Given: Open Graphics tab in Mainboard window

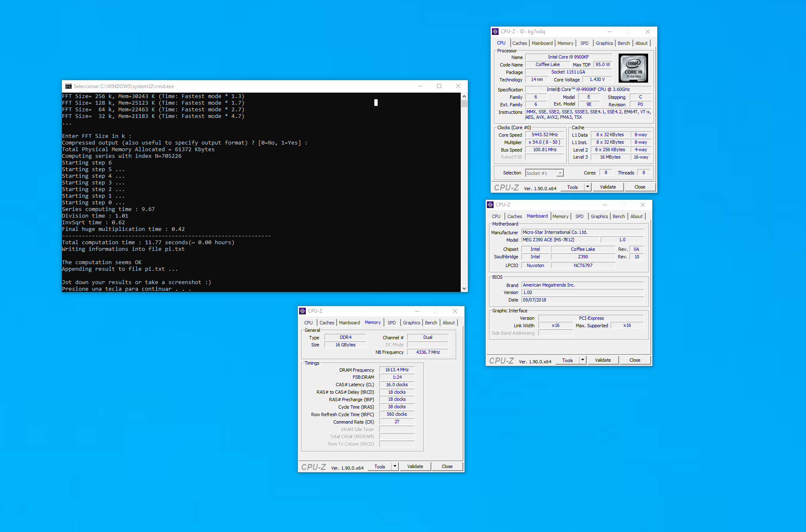Looking at the screenshot, I should (x=599, y=216).
